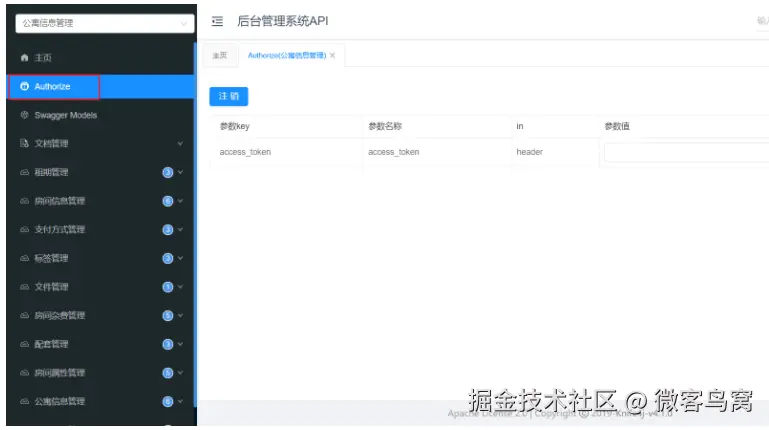769x430 pixels.
Task: Expand the 文件管理 chevron
Action: coord(180,287)
